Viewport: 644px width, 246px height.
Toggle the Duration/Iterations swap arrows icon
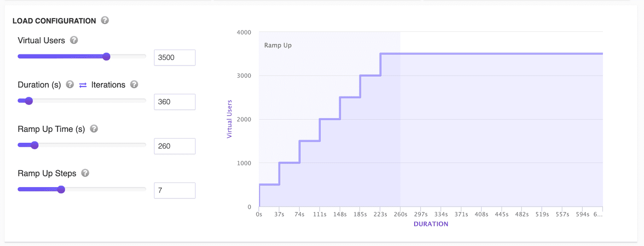(83, 85)
